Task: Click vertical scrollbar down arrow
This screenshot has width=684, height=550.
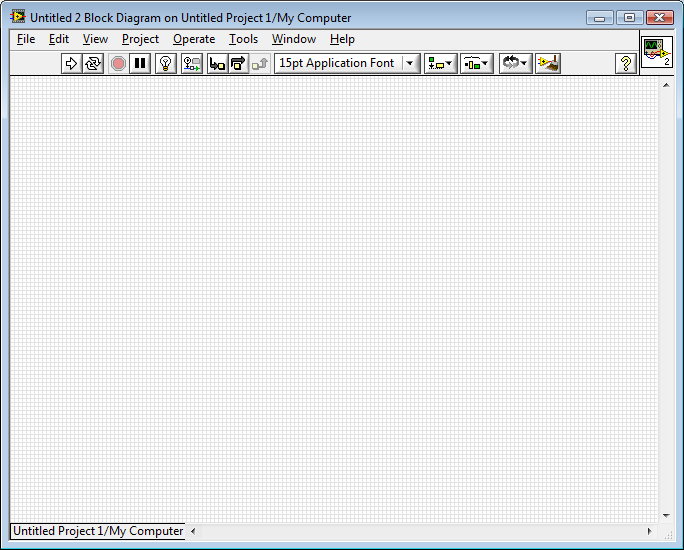Action: (x=666, y=516)
